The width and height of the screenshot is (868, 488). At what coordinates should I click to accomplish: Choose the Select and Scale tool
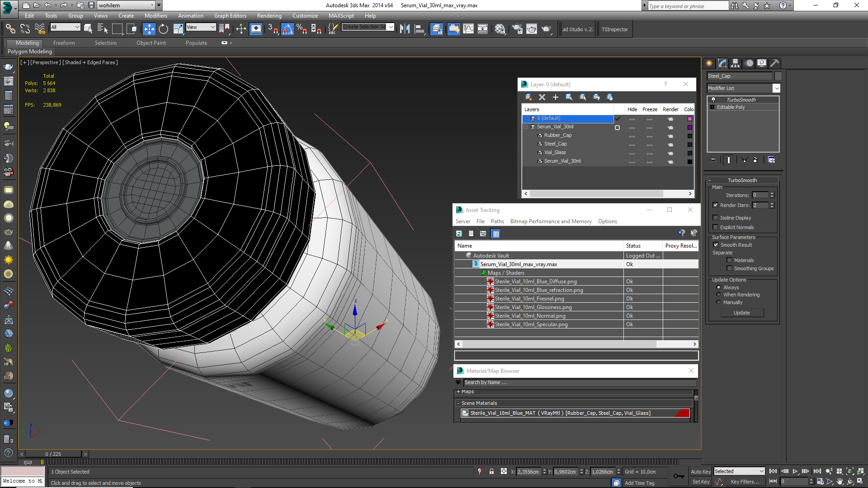tap(178, 29)
